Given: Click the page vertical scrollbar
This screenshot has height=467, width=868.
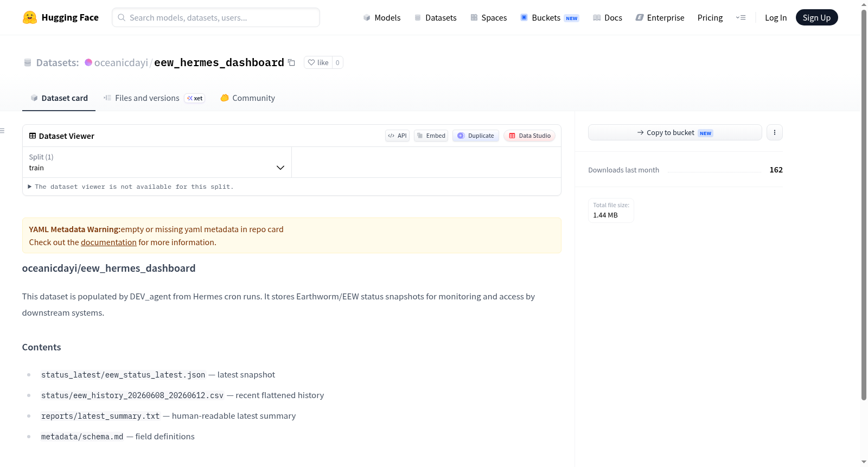Looking at the screenshot, I should tap(864, 205).
